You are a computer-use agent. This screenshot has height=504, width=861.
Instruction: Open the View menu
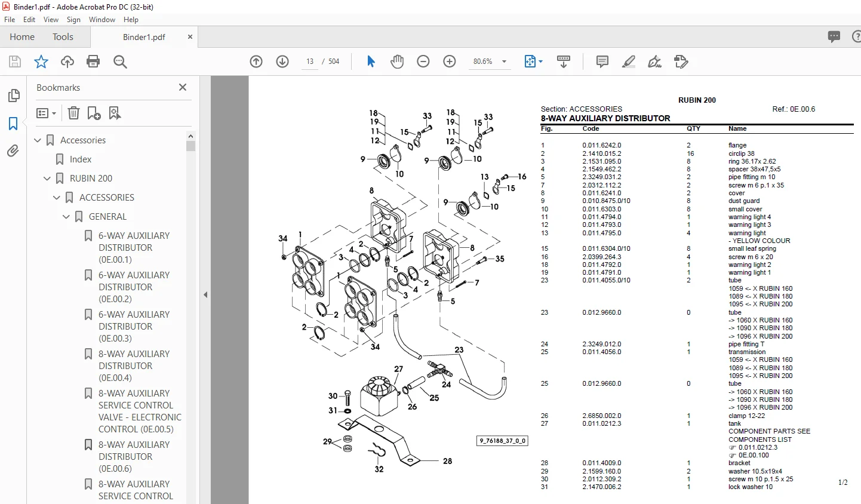[x=51, y=20]
